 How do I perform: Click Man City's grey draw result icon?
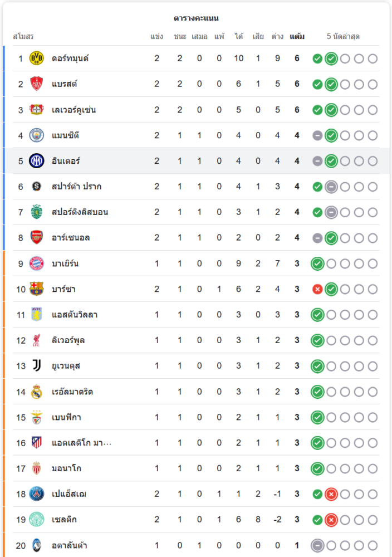[x=317, y=135]
